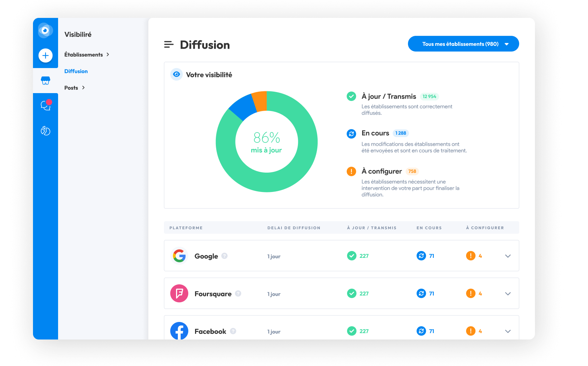Click the green check icon in Facebook row

352,331
